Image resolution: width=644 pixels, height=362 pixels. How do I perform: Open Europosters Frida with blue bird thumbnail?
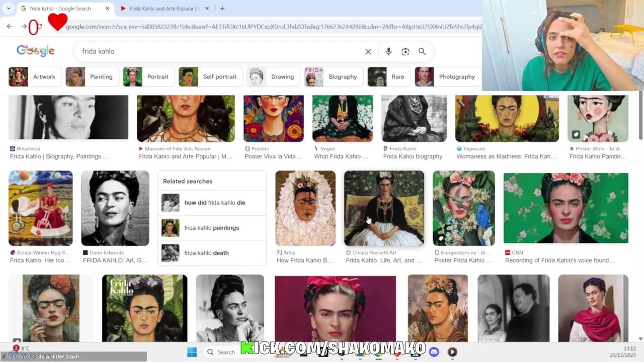pyautogui.click(x=464, y=208)
